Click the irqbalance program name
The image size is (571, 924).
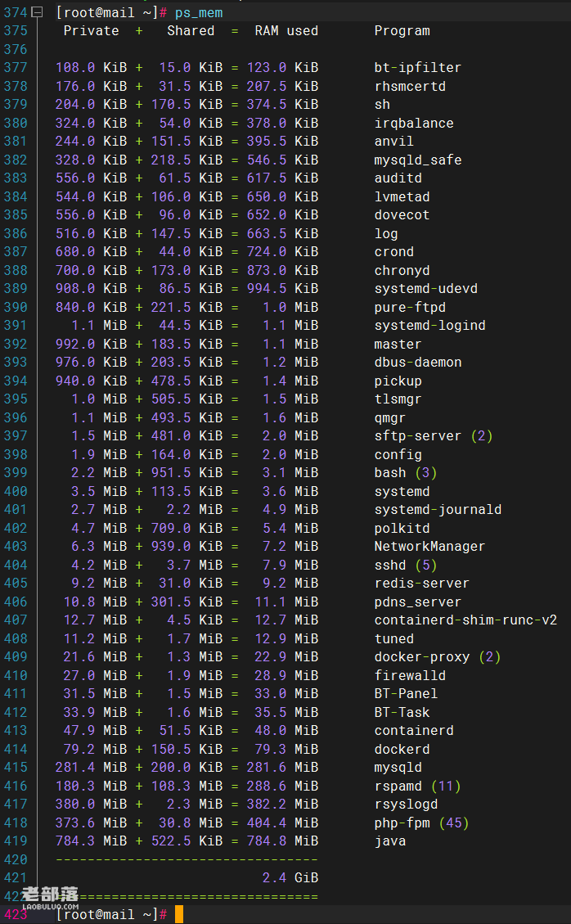[x=414, y=123]
